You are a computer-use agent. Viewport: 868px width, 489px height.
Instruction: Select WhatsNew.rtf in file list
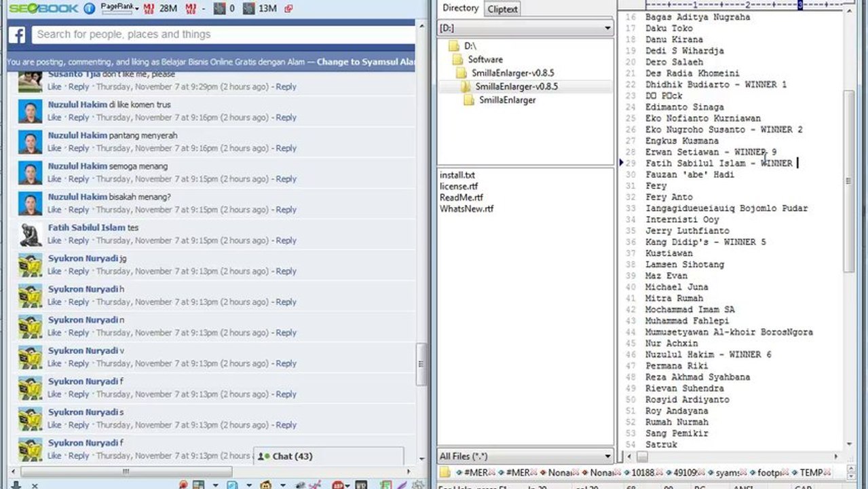[x=467, y=209]
